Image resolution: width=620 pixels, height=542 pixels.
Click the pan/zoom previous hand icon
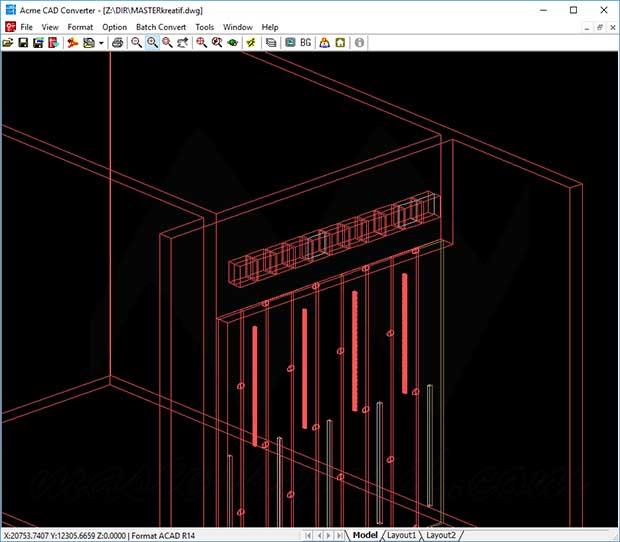click(x=183, y=43)
